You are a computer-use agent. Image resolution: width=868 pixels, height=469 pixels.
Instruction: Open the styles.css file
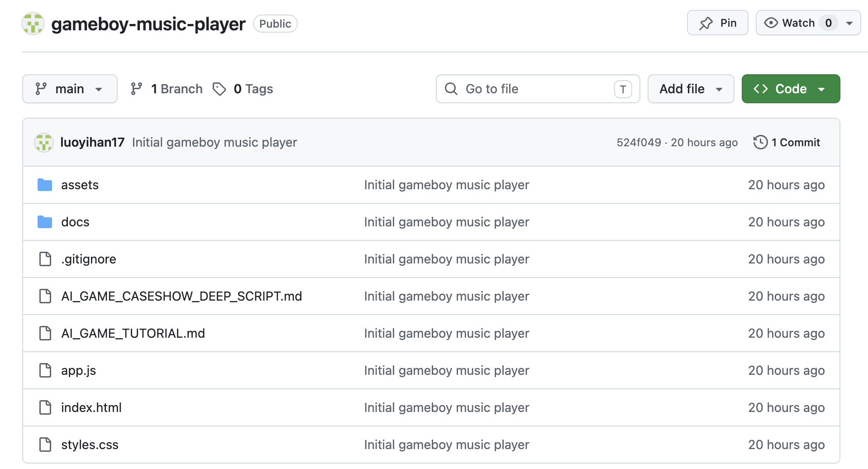[x=90, y=445]
